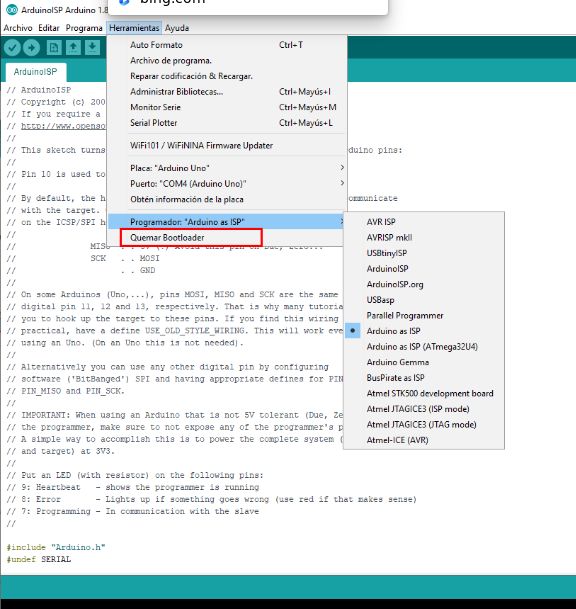The height and width of the screenshot is (609, 576).
Task: Open the Editar menu
Action: coord(49,28)
